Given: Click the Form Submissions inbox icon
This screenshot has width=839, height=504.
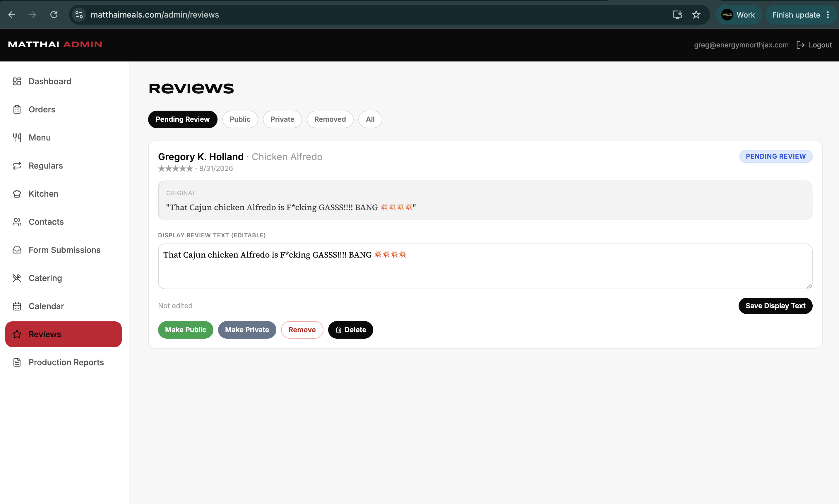Looking at the screenshot, I should pyautogui.click(x=17, y=250).
